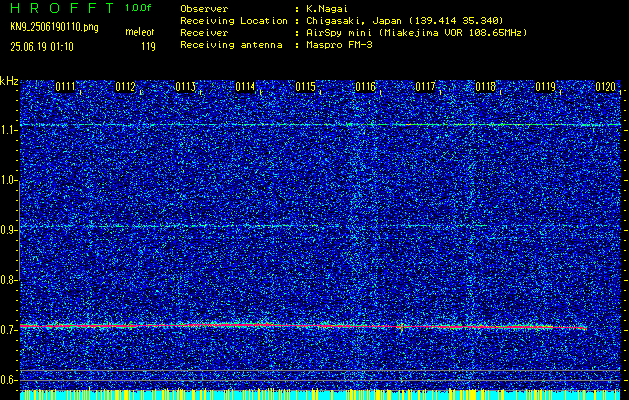Click the red signal trace near 0.7 kHz
The width and height of the screenshot is (629, 400).
pyautogui.click(x=303, y=326)
